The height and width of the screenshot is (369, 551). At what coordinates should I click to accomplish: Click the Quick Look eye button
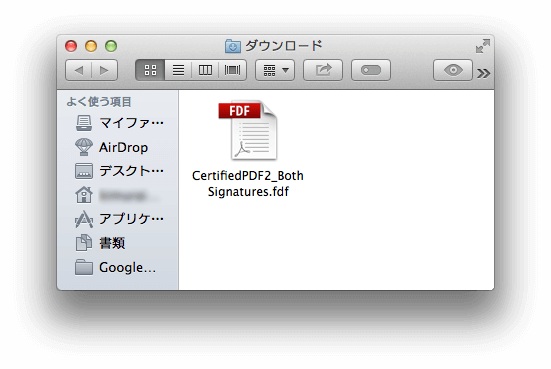453,70
